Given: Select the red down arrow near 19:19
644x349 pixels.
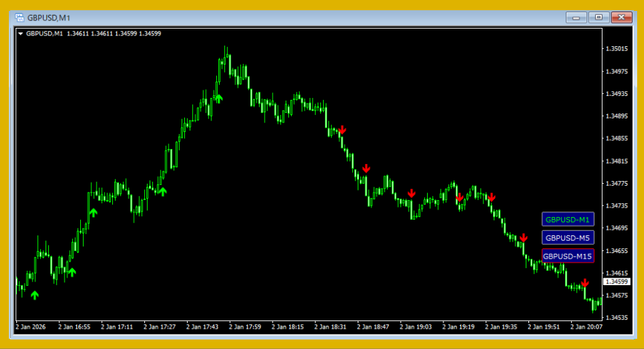Looking at the screenshot, I should pyautogui.click(x=460, y=197).
